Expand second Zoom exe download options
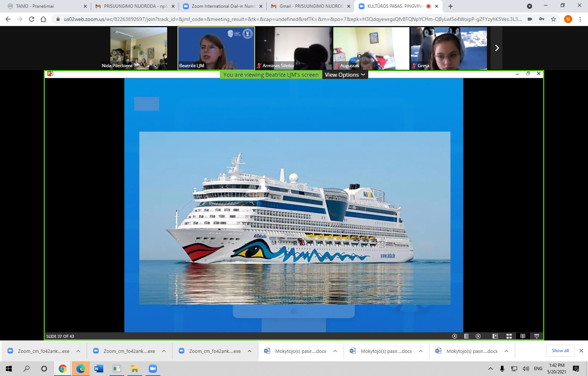Image resolution: width=588 pixels, height=376 pixels. (164, 351)
